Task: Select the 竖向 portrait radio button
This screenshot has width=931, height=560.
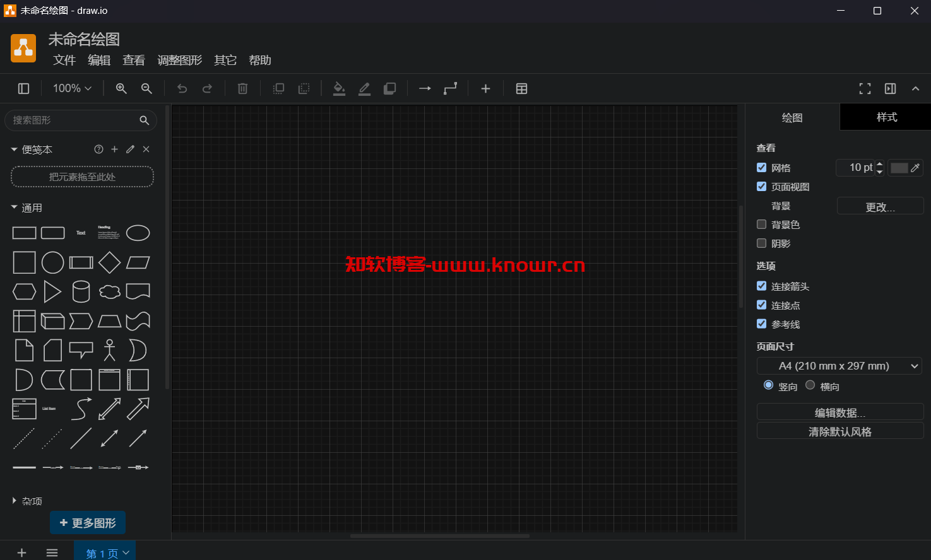Action: click(768, 385)
